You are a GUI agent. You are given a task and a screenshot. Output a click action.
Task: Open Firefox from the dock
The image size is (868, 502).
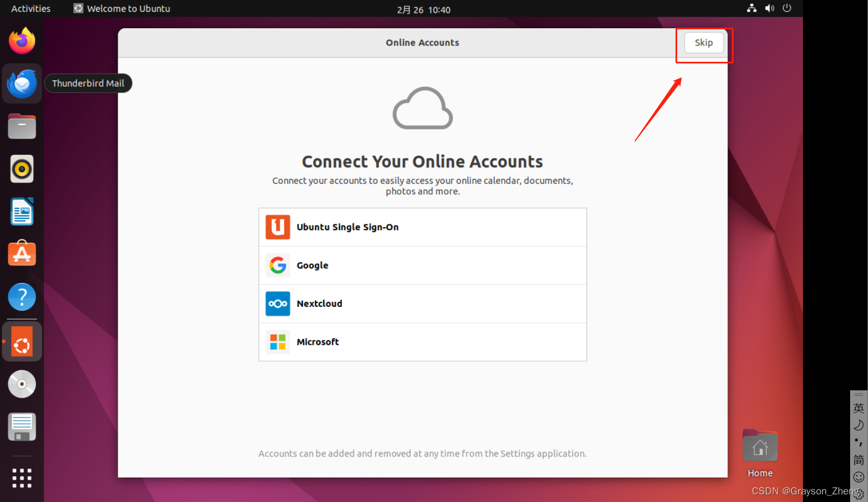click(x=22, y=41)
